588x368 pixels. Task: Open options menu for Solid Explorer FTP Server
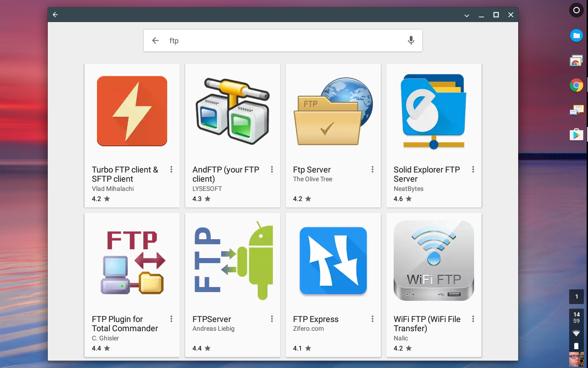coord(473,170)
